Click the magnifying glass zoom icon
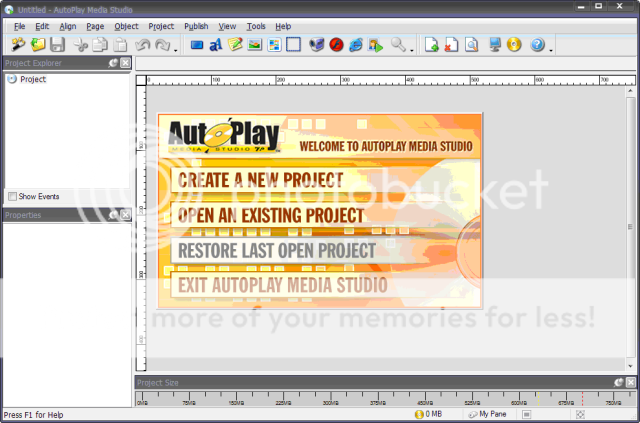Screen dimensions: 640x423 [x=398, y=45]
